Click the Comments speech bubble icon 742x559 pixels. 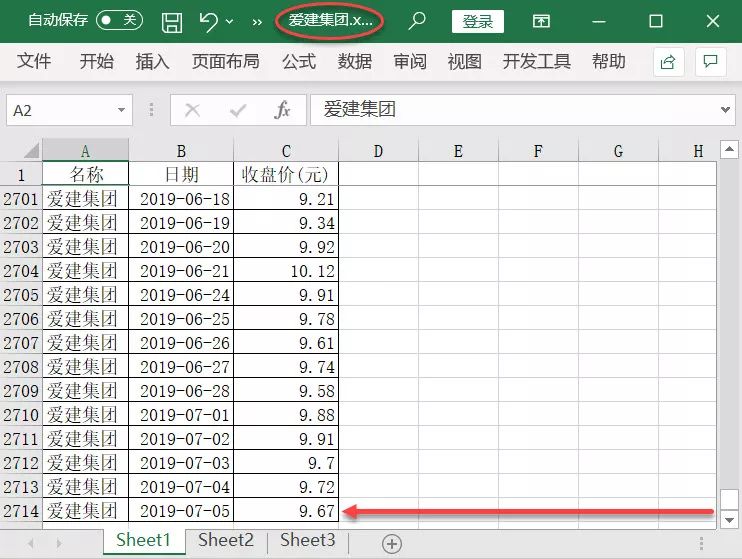click(x=711, y=62)
